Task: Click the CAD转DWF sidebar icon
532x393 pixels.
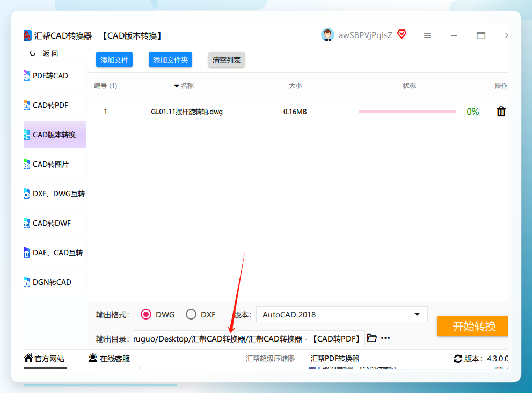Action: point(26,223)
